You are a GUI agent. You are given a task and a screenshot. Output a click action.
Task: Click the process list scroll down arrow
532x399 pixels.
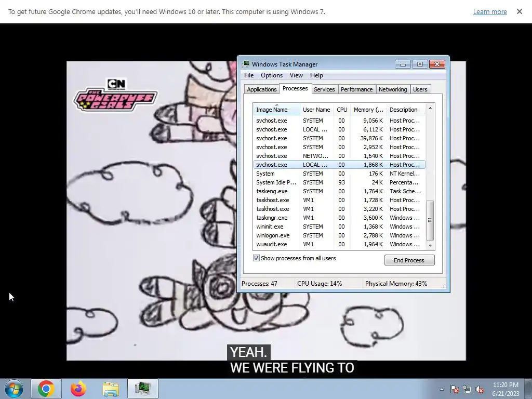430,245
